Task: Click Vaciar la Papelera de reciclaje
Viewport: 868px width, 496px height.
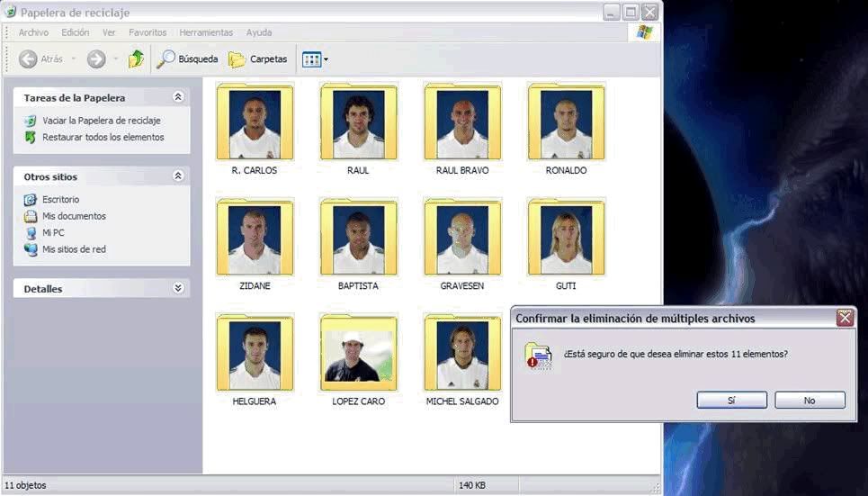Action: 102,121
